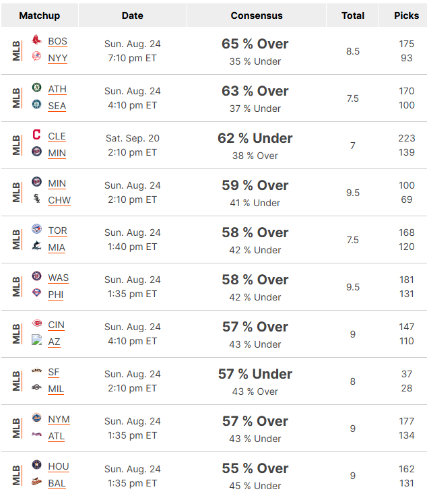
Task: Select the Mets team logo
Action: tap(36, 418)
